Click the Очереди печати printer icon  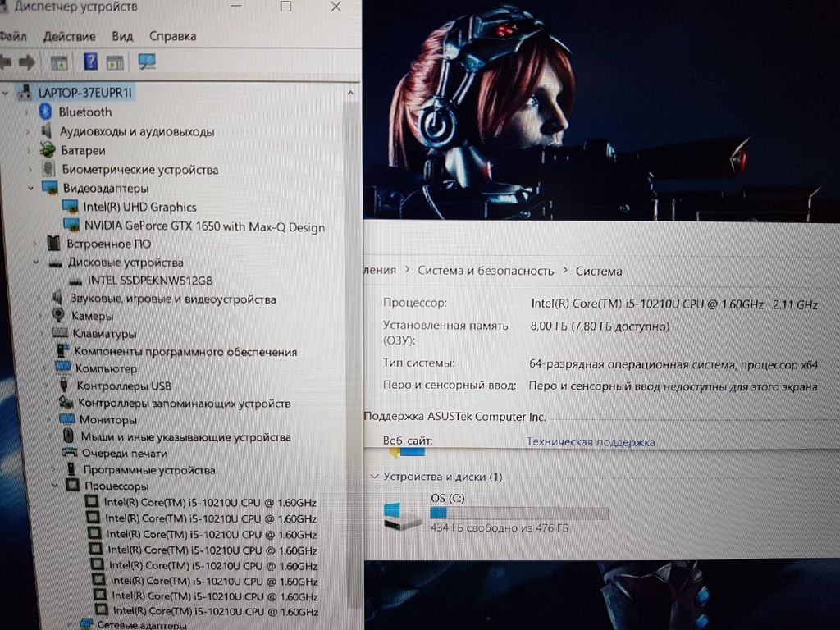(x=70, y=453)
